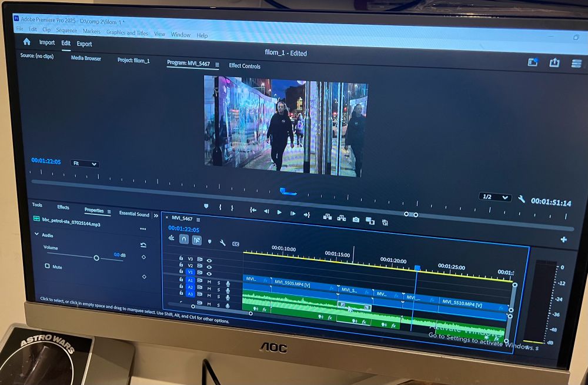Viewport: 588px width, 385px height.
Task: Solo track A2
Action: [219, 290]
